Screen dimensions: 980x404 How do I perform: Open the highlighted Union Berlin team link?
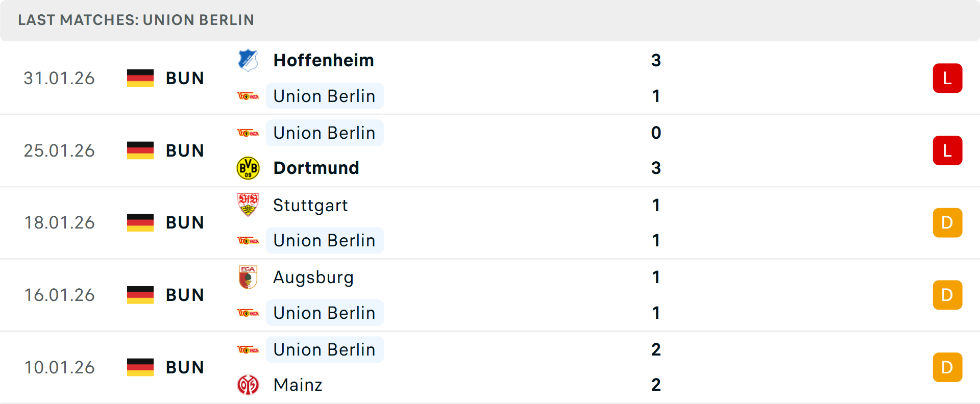325,96
